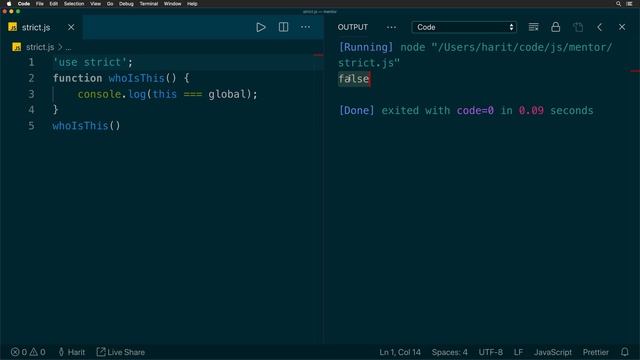Image resolution: width=640 pixels, height=360 pixels.
Task: Switch to the OUTPUT panel tab
Action: [x=353, y=27]
